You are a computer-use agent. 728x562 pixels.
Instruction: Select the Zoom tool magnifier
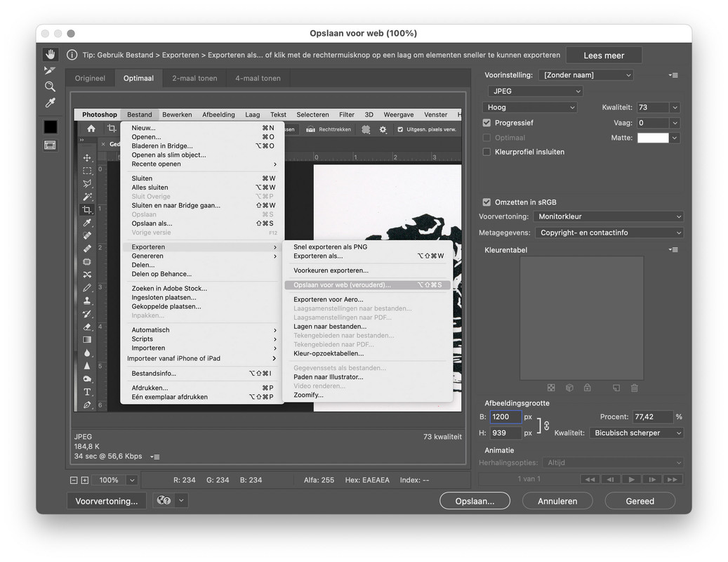point(50,86)
